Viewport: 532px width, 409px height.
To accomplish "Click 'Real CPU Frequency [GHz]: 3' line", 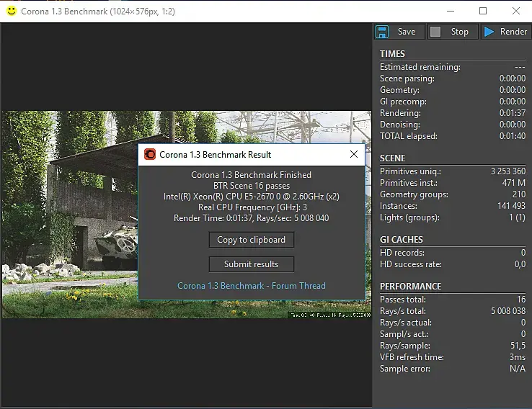I will tap(252, 207).
